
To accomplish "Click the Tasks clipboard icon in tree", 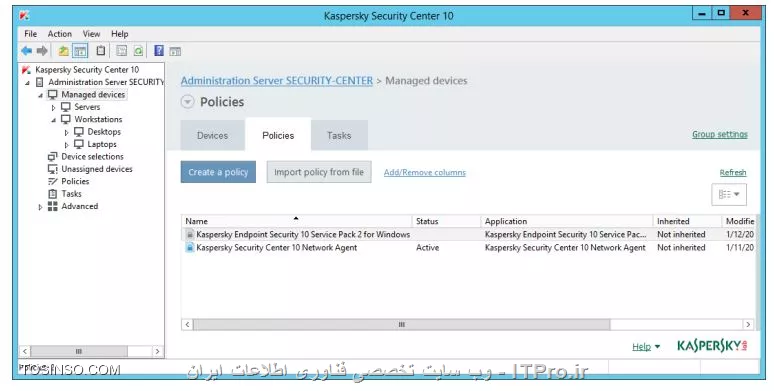I will pyautogui.click(x=53, y=194).
